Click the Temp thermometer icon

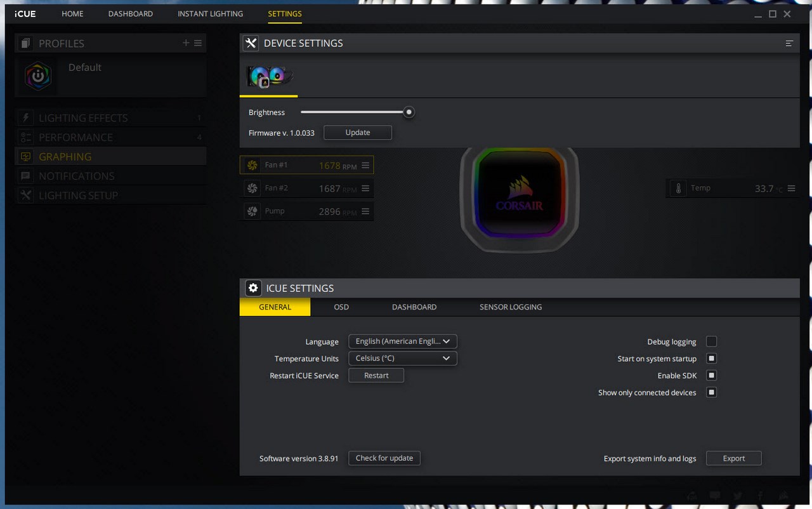pos(678,188)
